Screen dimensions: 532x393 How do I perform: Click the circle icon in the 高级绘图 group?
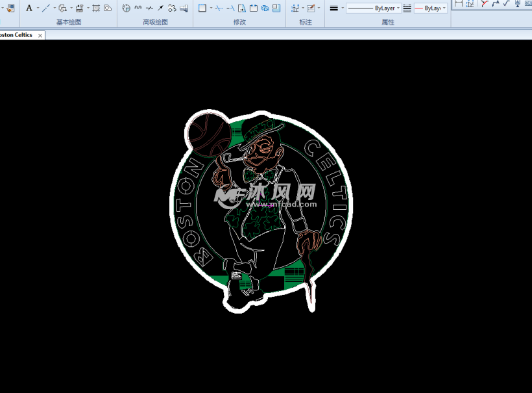127,8
